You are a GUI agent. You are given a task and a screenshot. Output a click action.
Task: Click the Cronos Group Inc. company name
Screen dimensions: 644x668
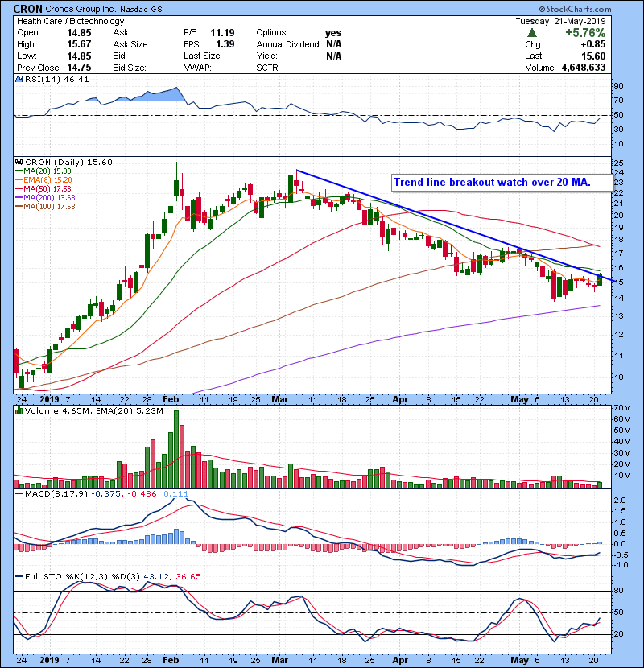[80, 9]
